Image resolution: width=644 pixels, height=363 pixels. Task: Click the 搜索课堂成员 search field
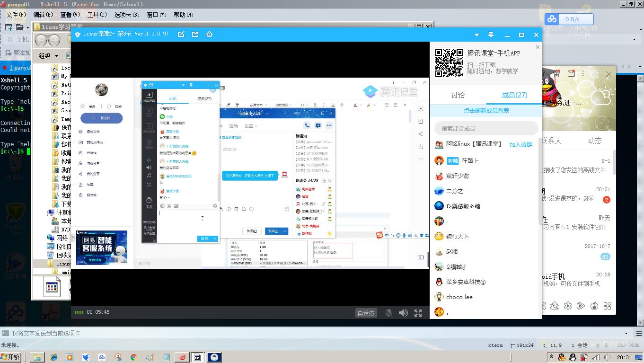(486, 128)
